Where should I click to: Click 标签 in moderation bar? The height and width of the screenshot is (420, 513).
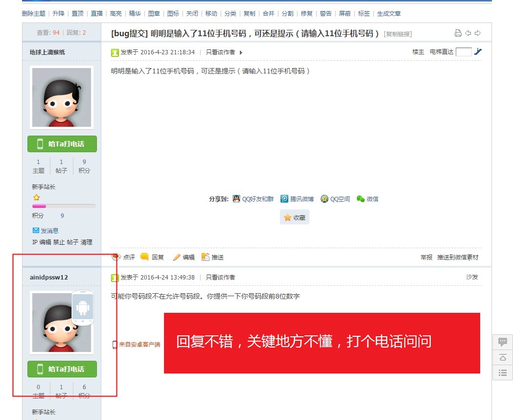coord(364,13)
